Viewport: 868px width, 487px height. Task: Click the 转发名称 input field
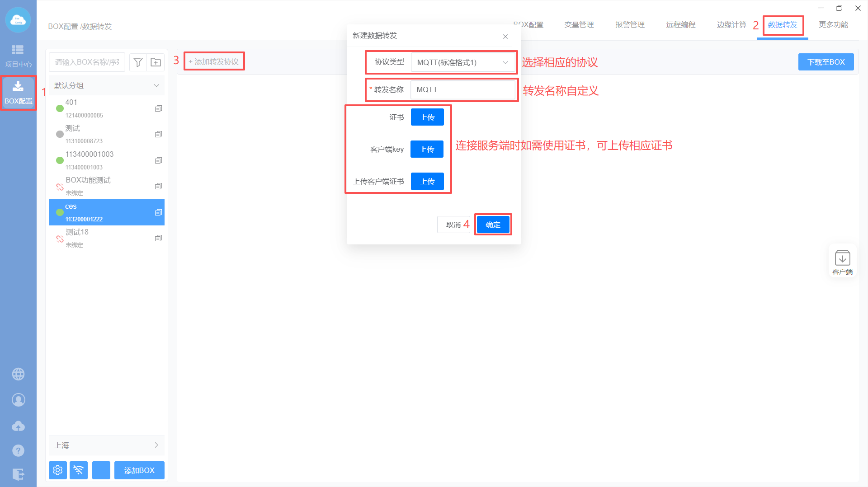click(x=463, y=89)
